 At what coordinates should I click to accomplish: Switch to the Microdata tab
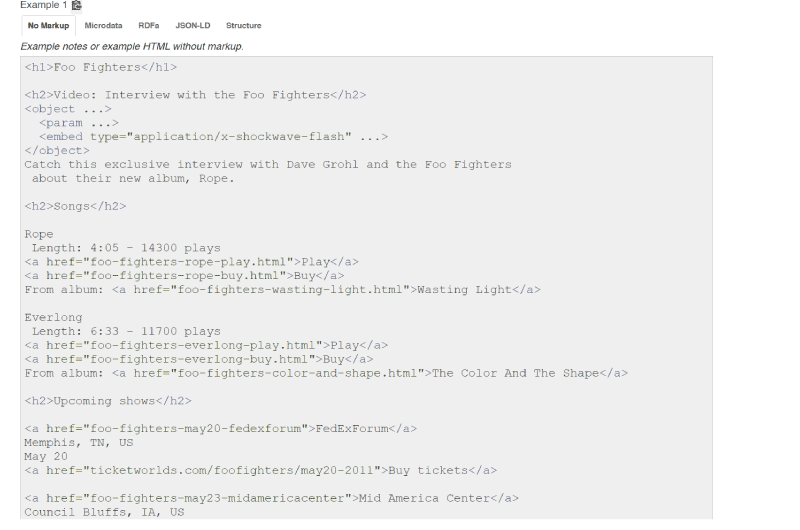click(x=104, y=26)
